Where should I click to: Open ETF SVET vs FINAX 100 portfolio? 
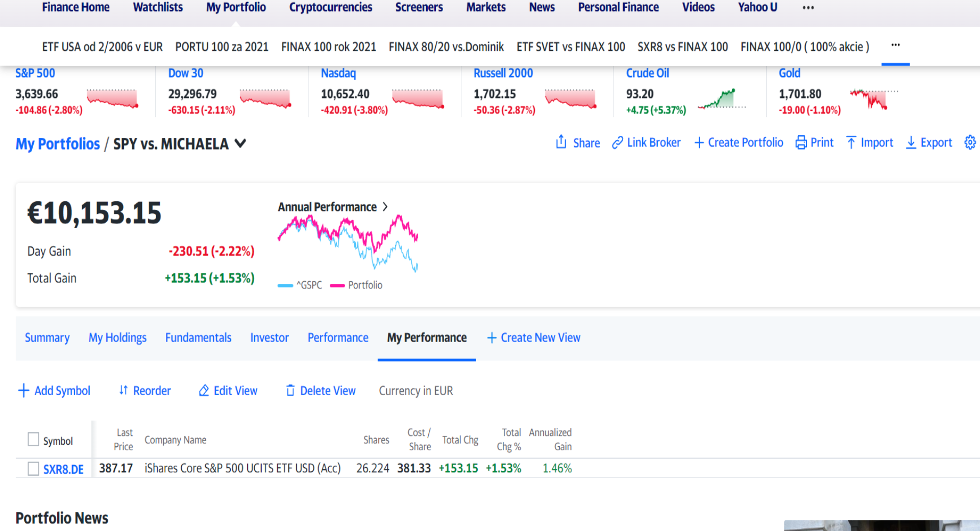(x=571, y=47)
